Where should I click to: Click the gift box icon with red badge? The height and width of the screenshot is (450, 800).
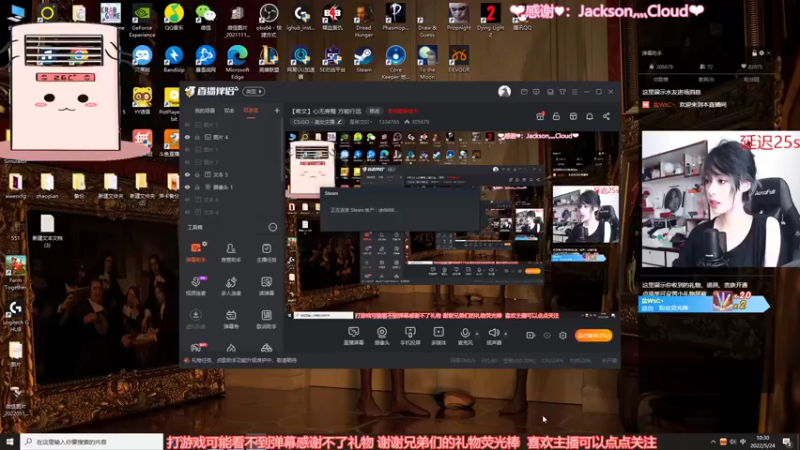540,116
